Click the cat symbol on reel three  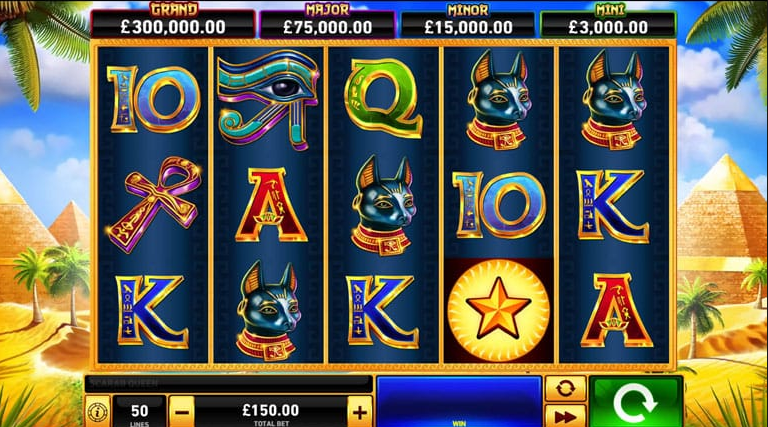click(383, 205)
